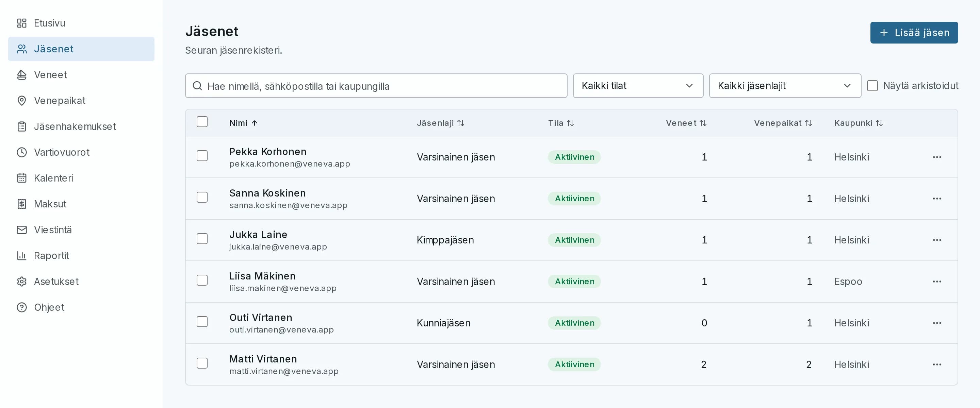Select Jukka Laine's row checkbox
This screenshot has width=980, height=408.
202,239
